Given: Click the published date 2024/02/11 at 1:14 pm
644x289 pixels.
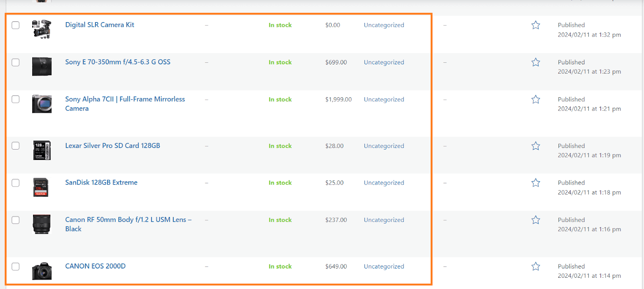Looking at the screenshot, I should point(589,276).
